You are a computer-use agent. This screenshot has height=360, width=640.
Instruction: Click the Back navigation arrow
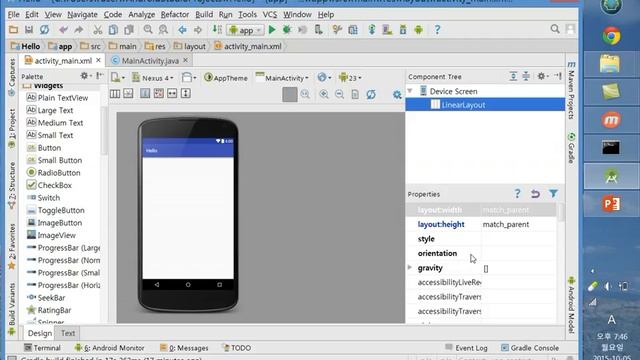[182, 30]
